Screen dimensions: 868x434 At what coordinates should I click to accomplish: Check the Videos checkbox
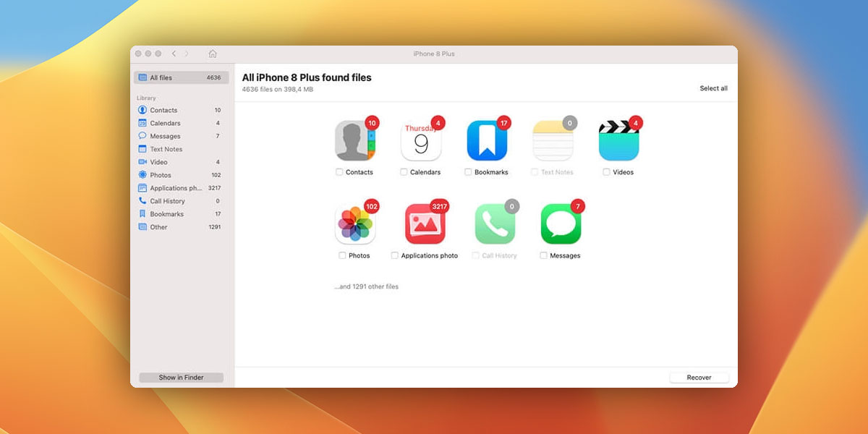pyautogui.click(x=606, y=172)
